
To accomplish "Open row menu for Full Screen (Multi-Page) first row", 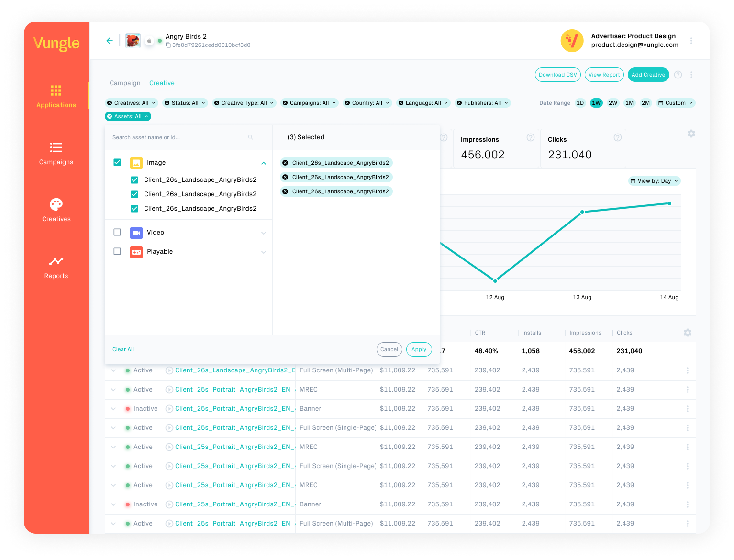I will click(688, 370).
